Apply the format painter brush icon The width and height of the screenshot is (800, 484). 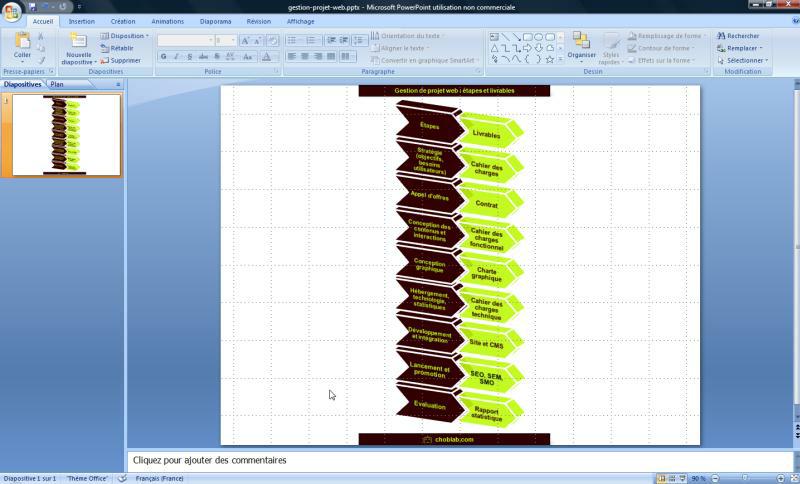(x=41, y=60)
